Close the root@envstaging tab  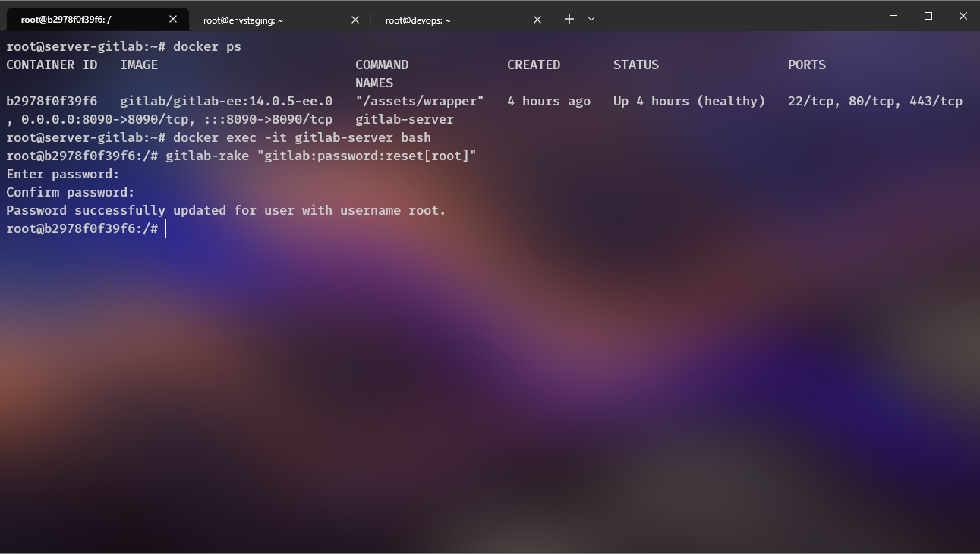coord(355,19)
